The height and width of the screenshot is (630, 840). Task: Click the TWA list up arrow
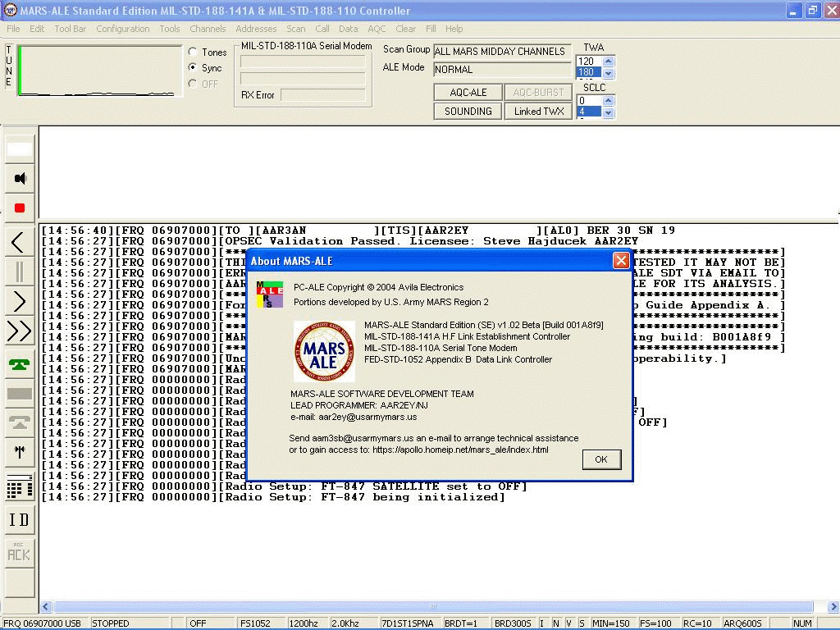(x=608, y=61)
